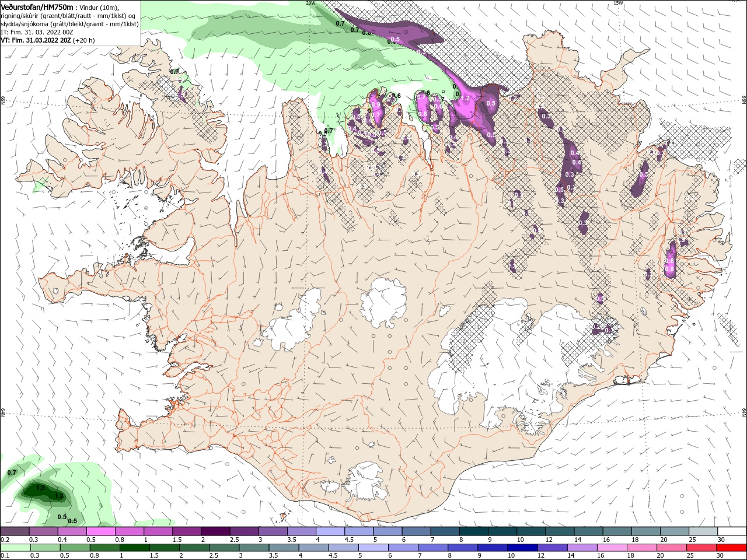The width and height of the screenshot is (747, 560).
Task: Click the upper legend row 6 slate-blue swatch
Action: (x=416, y=531)
